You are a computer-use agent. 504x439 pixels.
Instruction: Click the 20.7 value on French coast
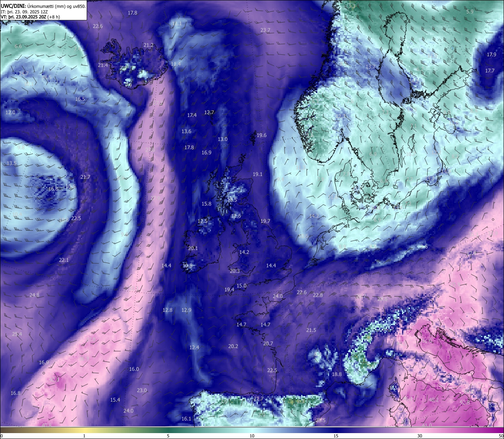click(x=268, y=344)
